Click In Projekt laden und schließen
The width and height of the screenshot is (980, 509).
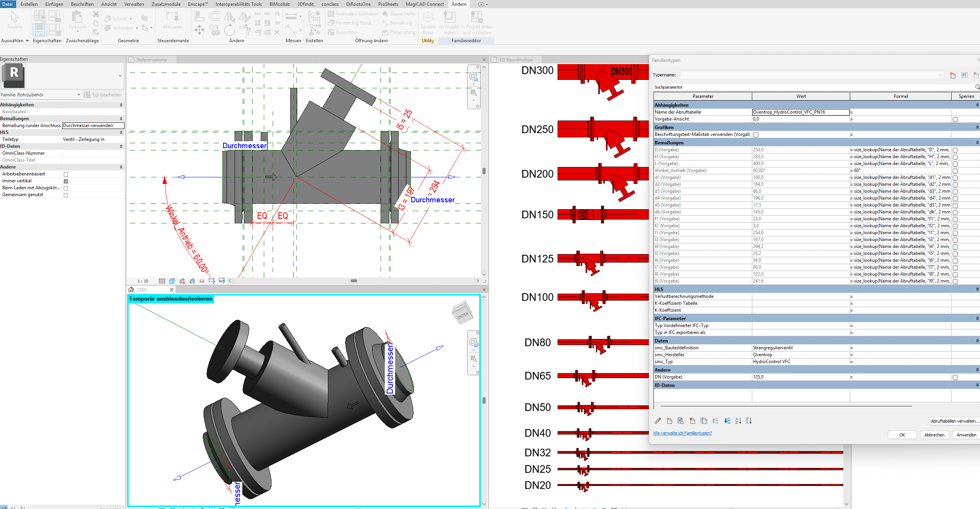pyautogui.click(x=477, y=23)
